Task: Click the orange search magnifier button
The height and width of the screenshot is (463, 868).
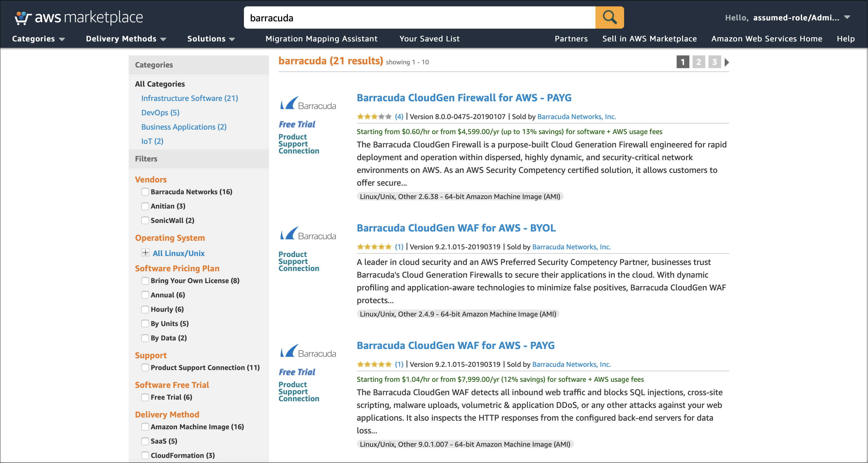Action: pyautogui.click(x=609, y=18)
